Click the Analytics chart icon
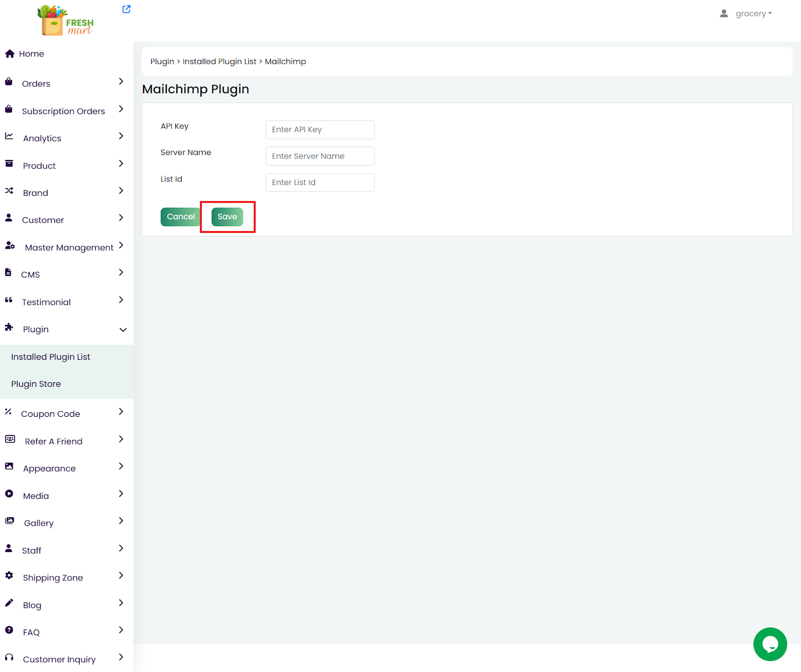 (x=9, y=136)
